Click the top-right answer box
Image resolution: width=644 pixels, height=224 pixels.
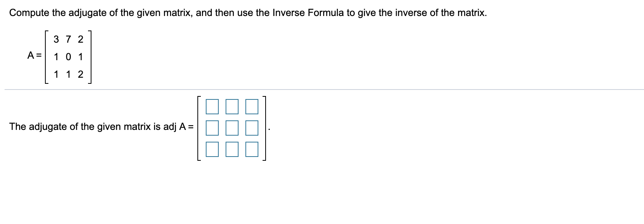pyautogui.click(x=252, y=107)
